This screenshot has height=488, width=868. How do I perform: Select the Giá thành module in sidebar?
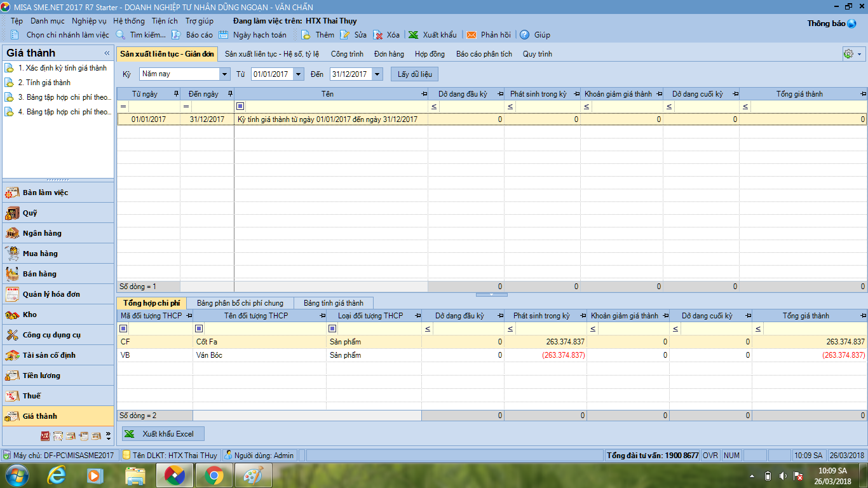coord(58,416)
